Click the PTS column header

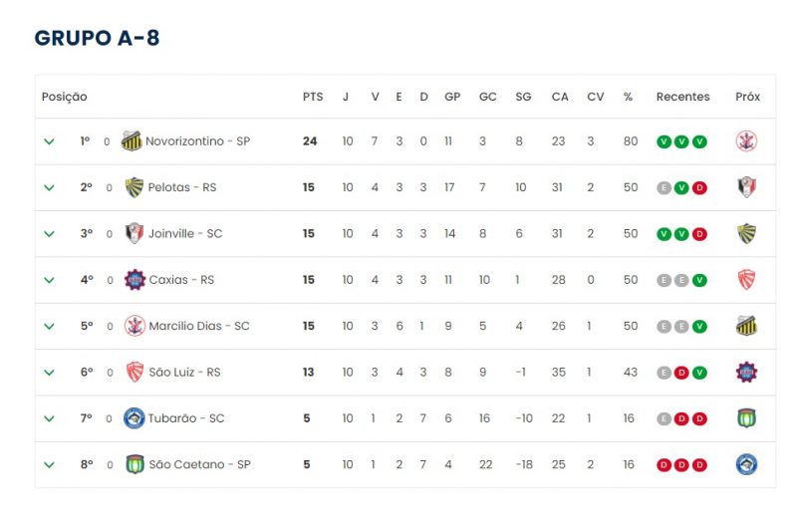tap(313, 97)
